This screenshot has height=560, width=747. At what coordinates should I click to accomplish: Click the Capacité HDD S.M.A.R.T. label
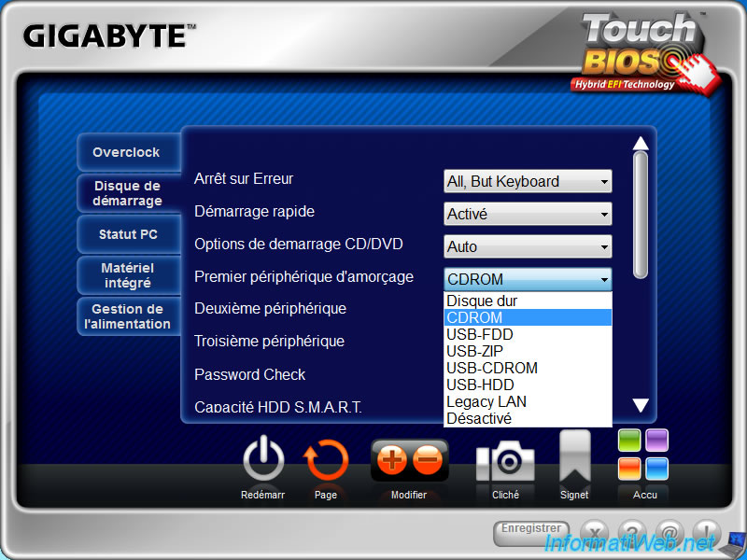278,407
